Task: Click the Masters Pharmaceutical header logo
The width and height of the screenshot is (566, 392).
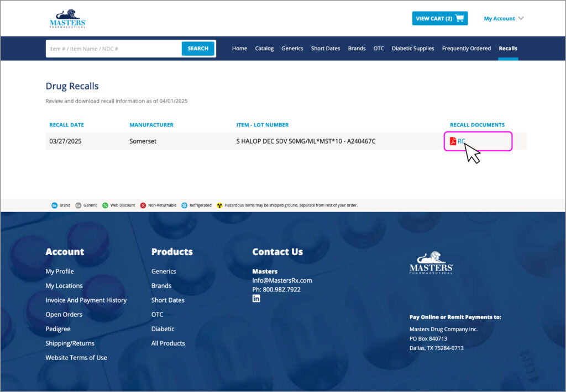Action: (x=67, y=18)
